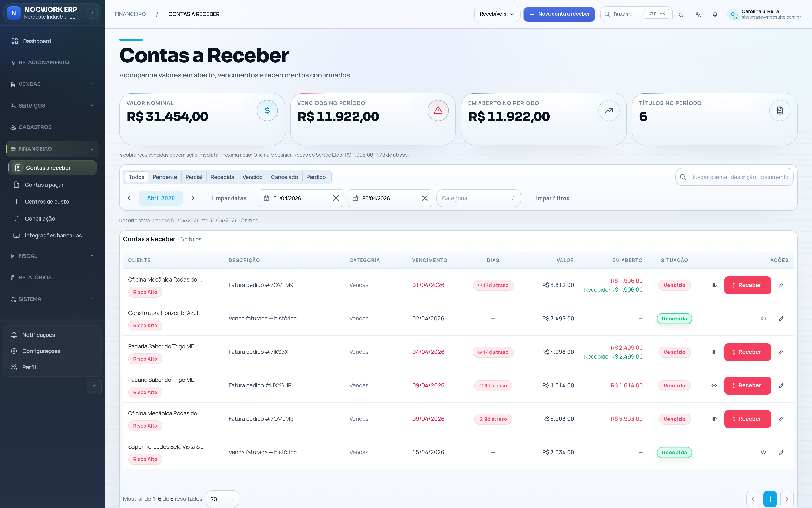Filter by Pendente status tab
This screenshot has width=812, height=508.
pyautogui.click(x=165, y=177)
